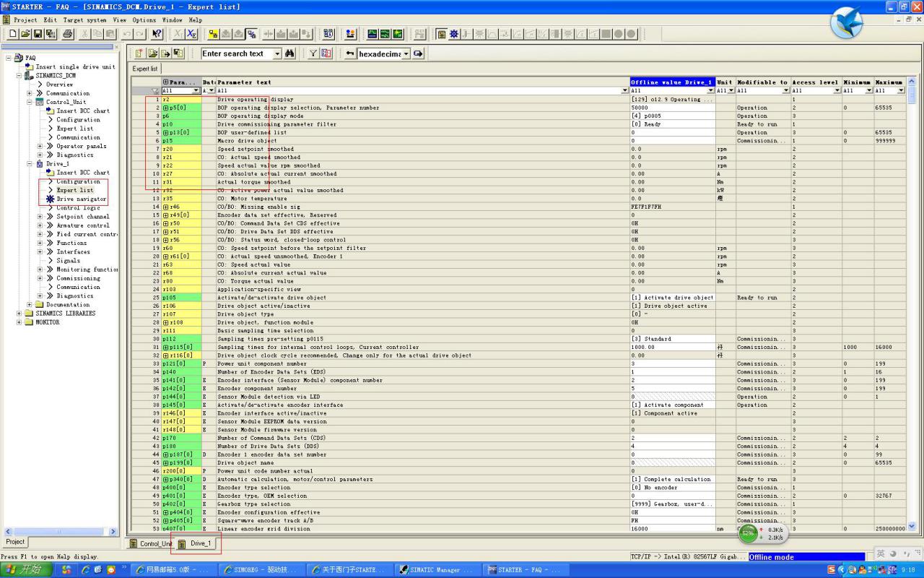
Task: Click the user-list icon with colored figures
Action: tap(350, 34)
